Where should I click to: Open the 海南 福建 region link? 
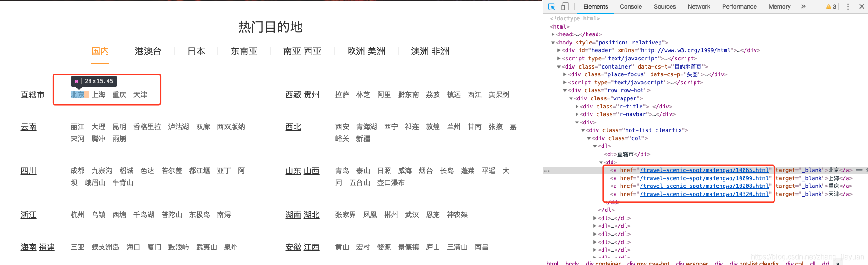click(38, 247)
